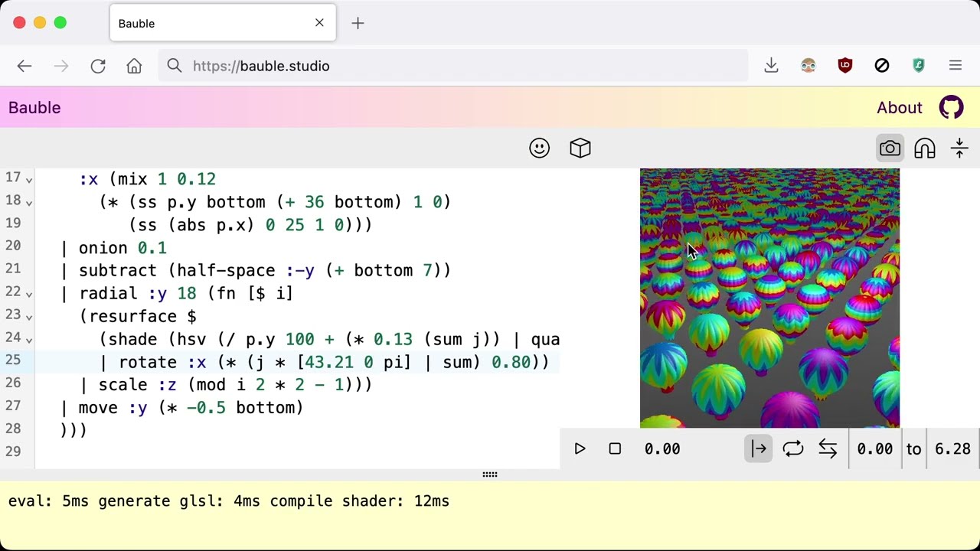The width and height of the screenshot is (980, 551).
Task: Click the value 0.80 on line 25
Action: coord(511,363)
